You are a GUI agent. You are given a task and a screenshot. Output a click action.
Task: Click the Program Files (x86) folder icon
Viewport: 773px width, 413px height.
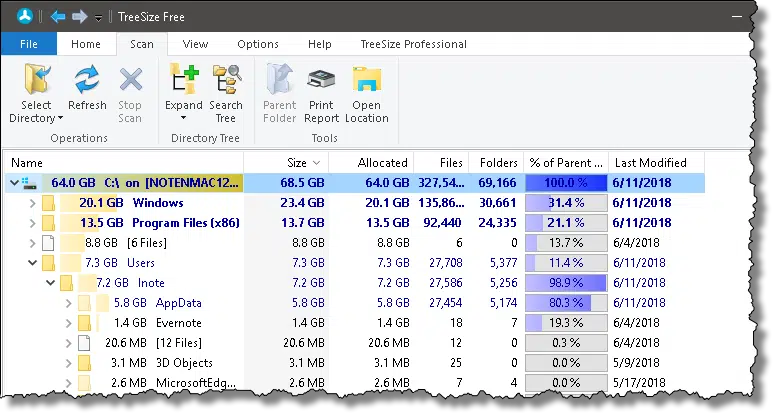[x=48, y=223]
